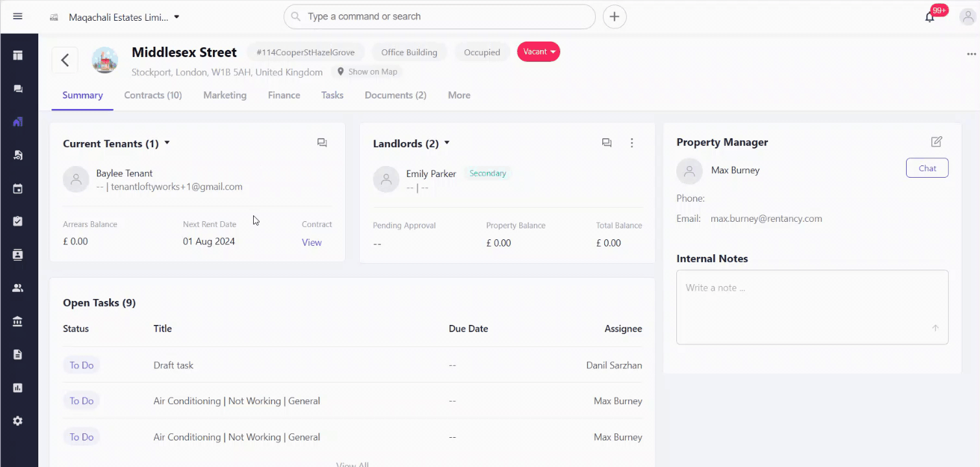This screenshot has height=467, width=980.
Task: Open the More tab menu
Action: pos(459,95)
